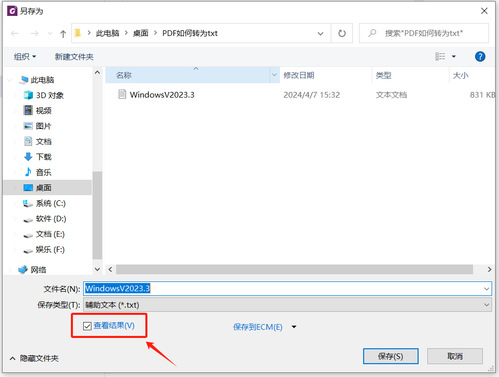This screenshot has height=377, width=499.
Task: Click the 保存到ECM(E) link
Action: point(258,327)
